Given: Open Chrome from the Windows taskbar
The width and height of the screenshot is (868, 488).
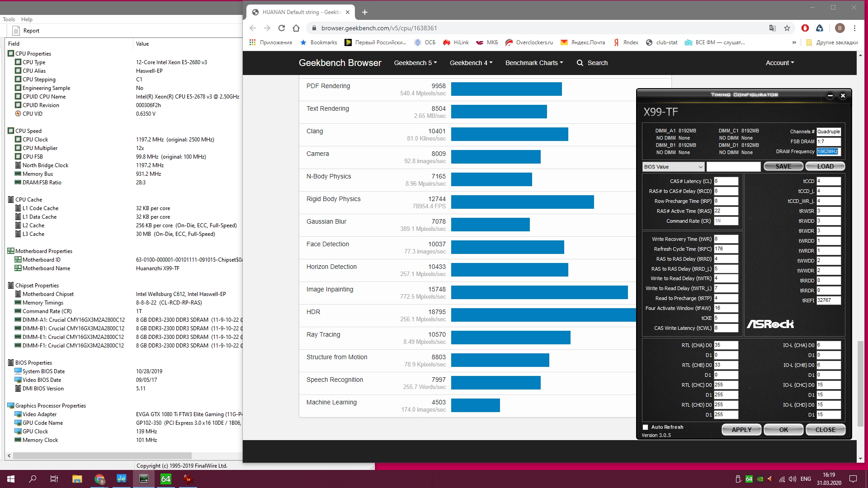Looking at the screenshot, I should click(x=99, y=479).
